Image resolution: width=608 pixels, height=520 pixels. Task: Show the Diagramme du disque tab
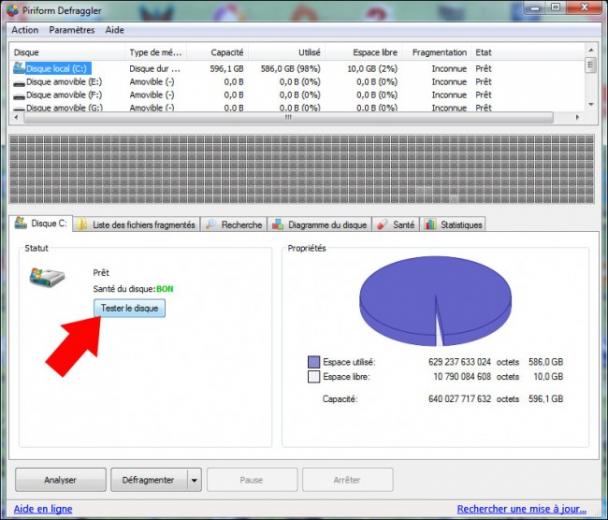[x=319, y=225]
